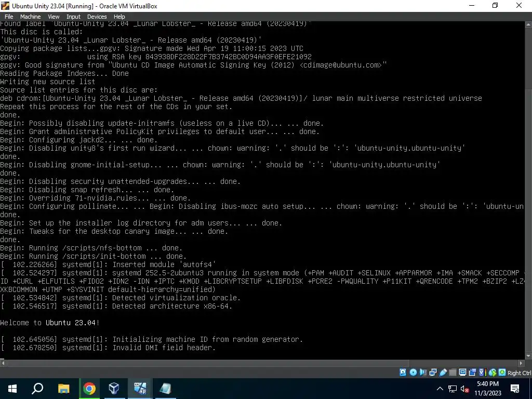Minimize the VirtualBox window
532x399 pixels.
[472, 5]
